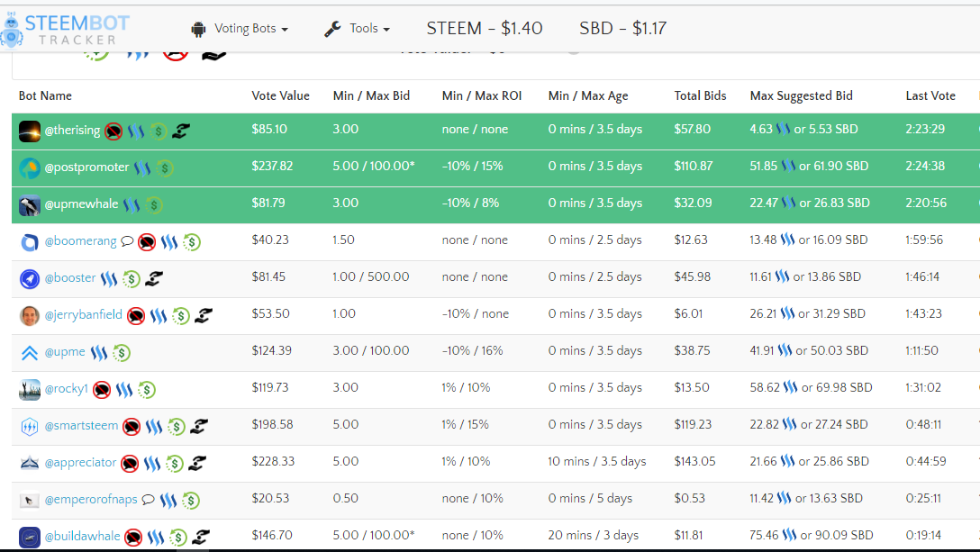Click the 0:19:14 last vote time
This screenshot has height=552, width=980.
click(x=924, y=535)
